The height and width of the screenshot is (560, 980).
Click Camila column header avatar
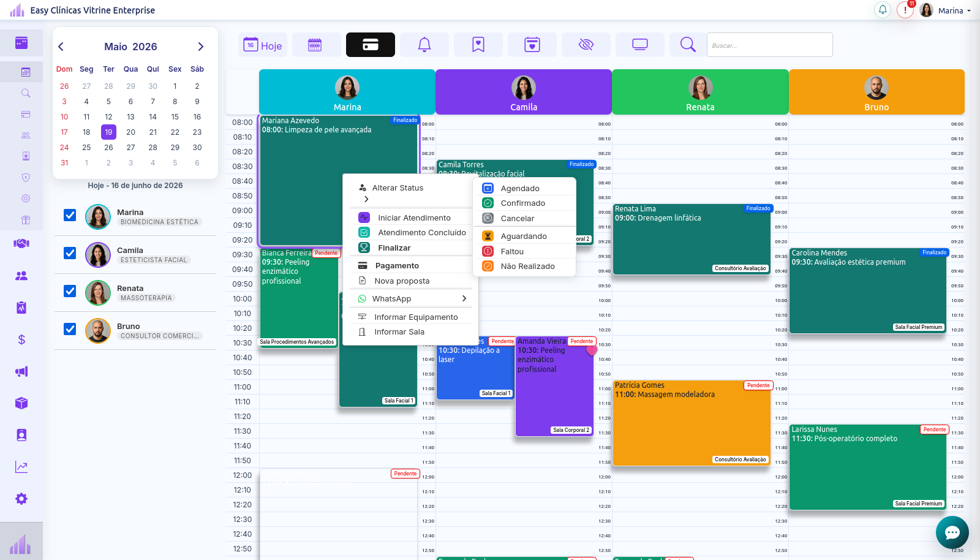[x=524, y=88]
